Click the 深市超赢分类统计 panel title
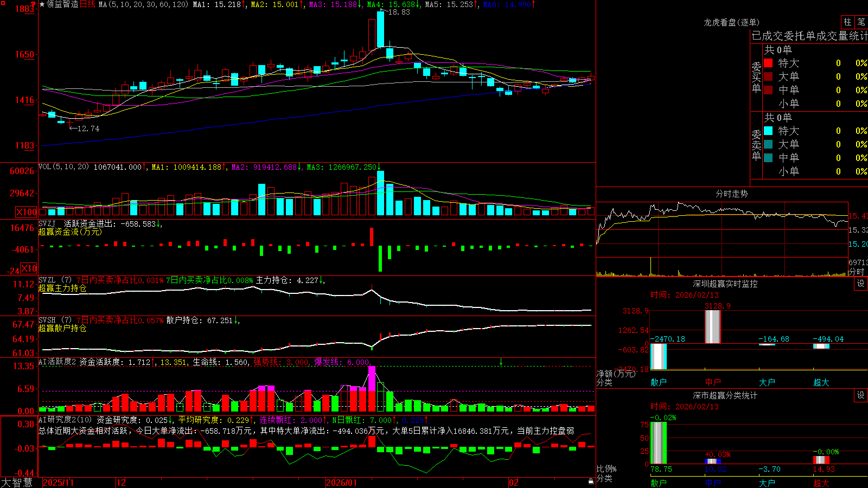Viewport: 868px width, 488px height. click(x=725, y=395)
